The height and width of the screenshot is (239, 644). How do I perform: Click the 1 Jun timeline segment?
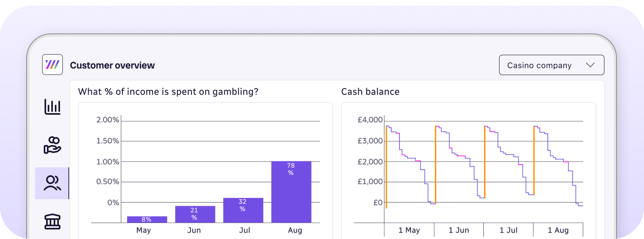(459, 230)
